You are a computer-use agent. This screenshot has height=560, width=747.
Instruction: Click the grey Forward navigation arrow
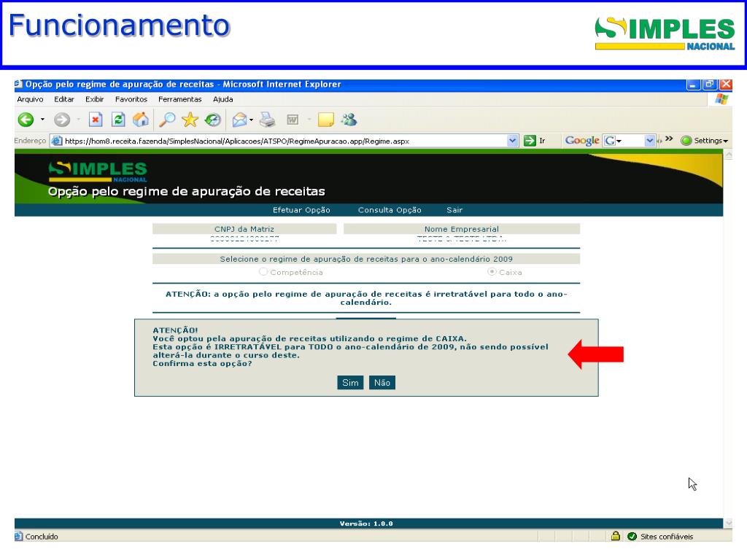pyautogui.click(x=62, y=120)
